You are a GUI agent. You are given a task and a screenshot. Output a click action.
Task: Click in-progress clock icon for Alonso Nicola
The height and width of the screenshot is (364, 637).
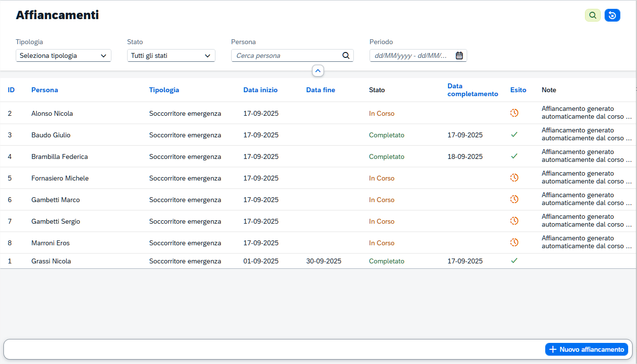514,113
